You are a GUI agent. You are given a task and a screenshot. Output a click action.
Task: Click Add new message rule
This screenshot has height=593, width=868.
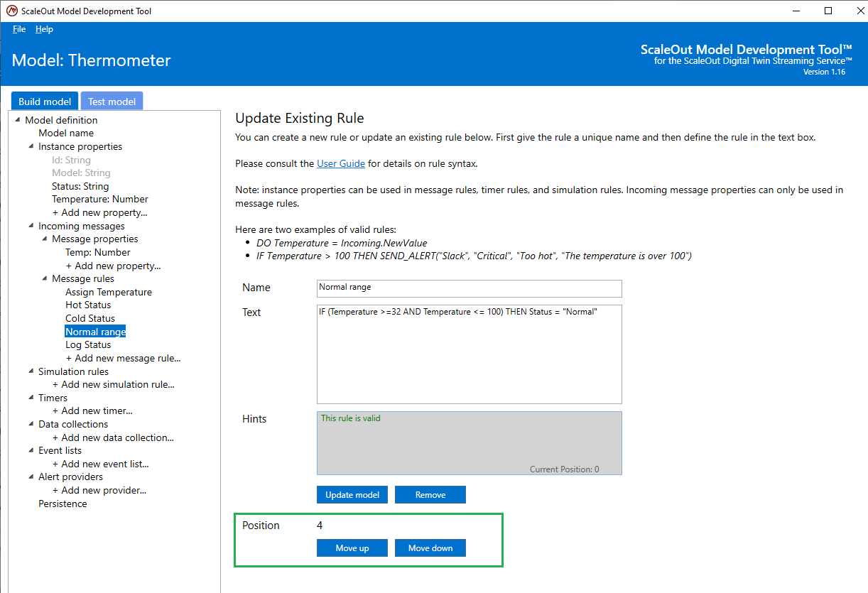click(x=123, y=358)
